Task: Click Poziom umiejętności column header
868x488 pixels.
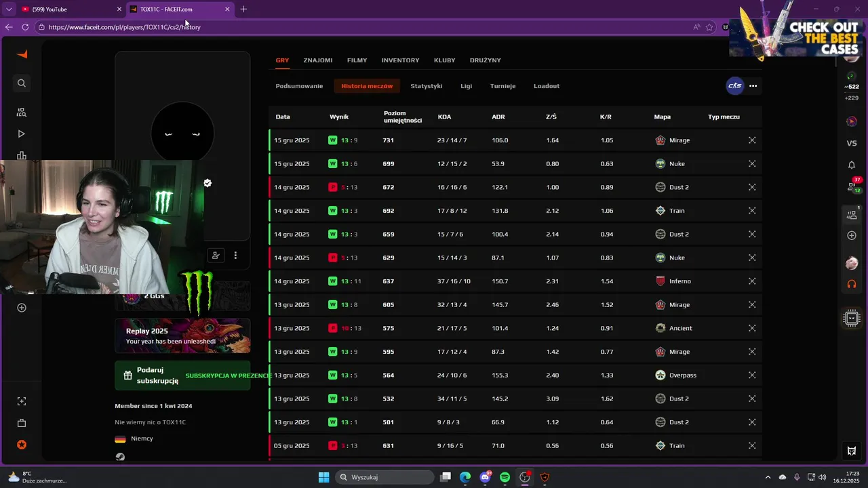Action: coord(403,117)
